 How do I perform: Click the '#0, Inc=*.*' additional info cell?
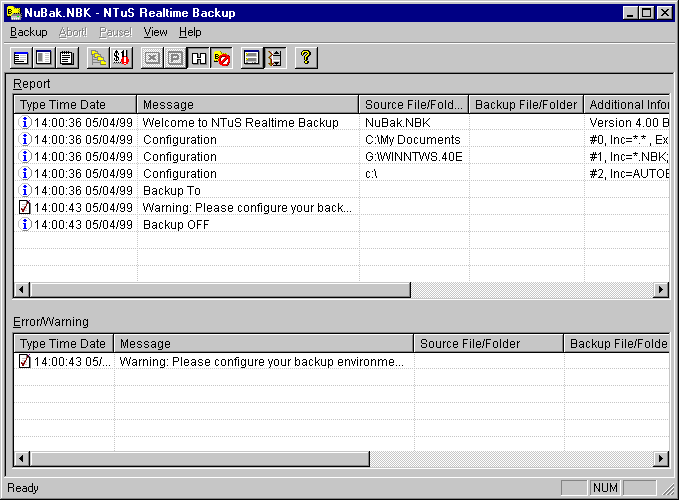pyautogui.click(x=629, y=140)
